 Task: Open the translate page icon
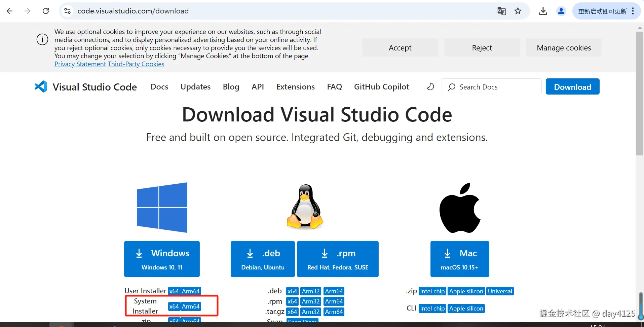501,11
